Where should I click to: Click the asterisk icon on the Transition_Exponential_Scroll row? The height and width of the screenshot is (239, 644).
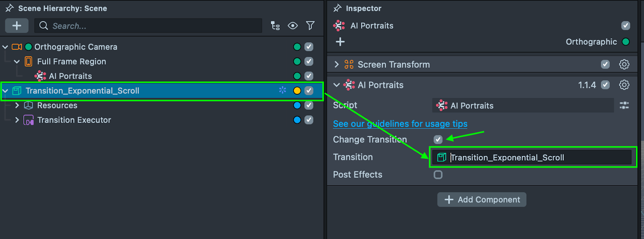tap(283, 90)
